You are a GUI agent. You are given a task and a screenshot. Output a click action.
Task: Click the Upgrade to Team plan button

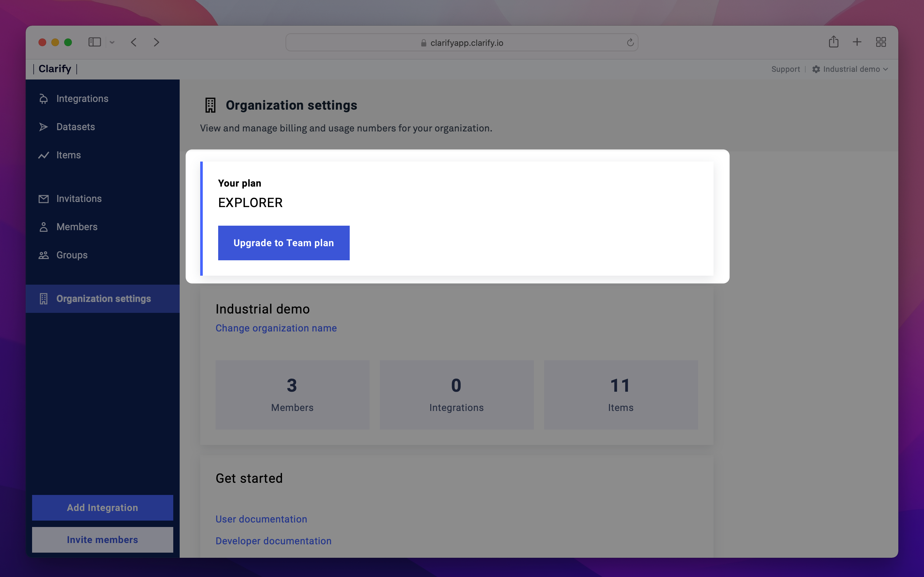pyautogui.click(x=284, y=243)
